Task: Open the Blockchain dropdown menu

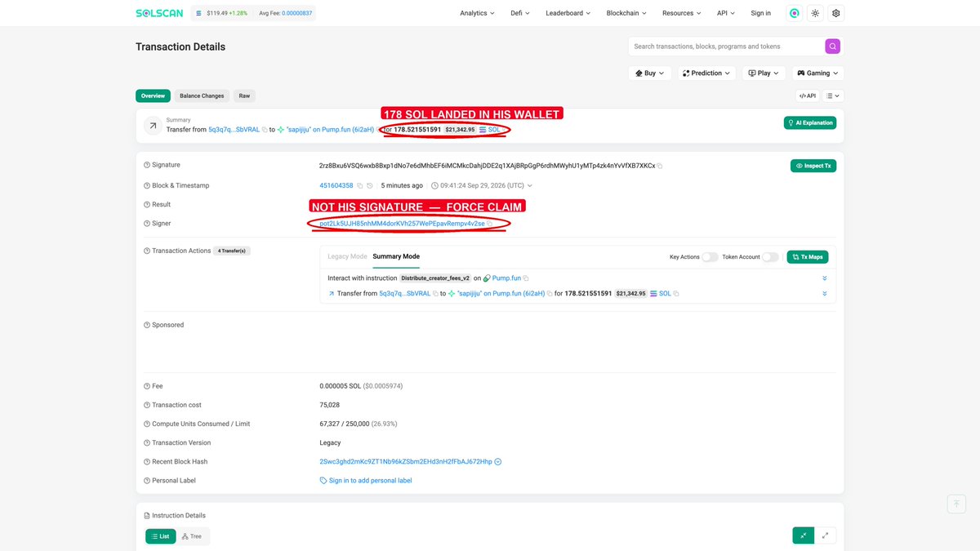Action: pos(626,13)
